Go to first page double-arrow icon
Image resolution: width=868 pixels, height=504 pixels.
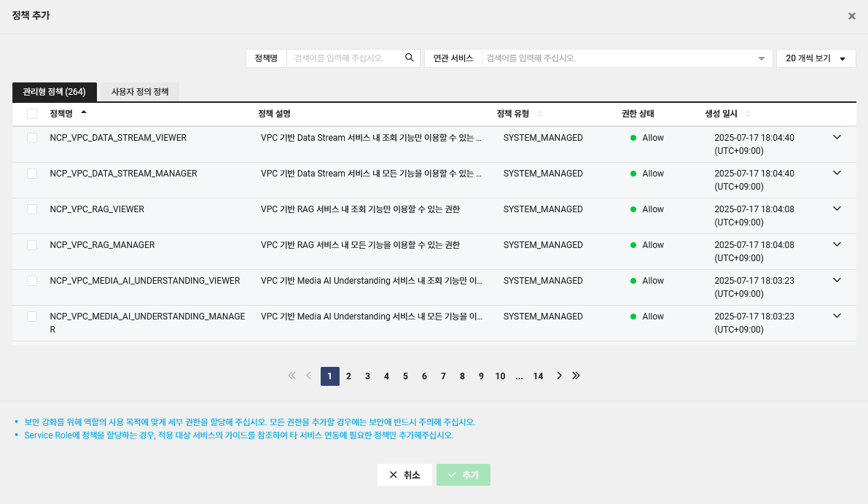pyautogui.click(x=292, y=376)
